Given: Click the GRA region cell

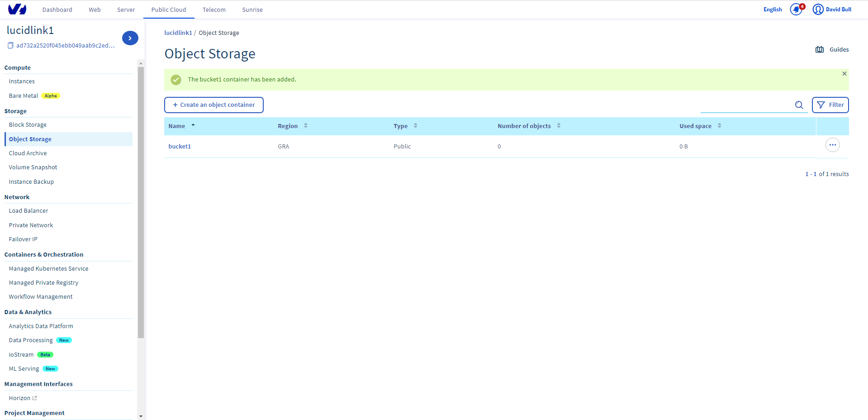Looking at the screenshot, I should click(x=284, y=147).
